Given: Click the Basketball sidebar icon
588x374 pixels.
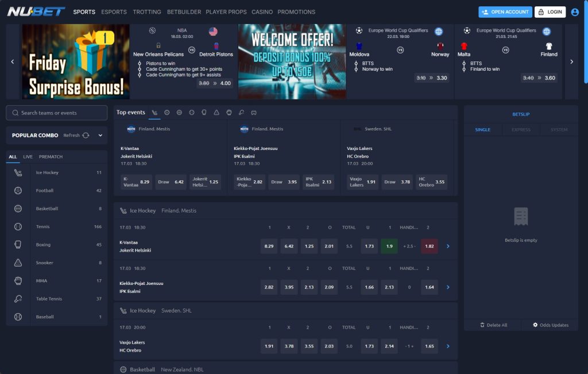Looking at the screenshot, I should point(18,209).
